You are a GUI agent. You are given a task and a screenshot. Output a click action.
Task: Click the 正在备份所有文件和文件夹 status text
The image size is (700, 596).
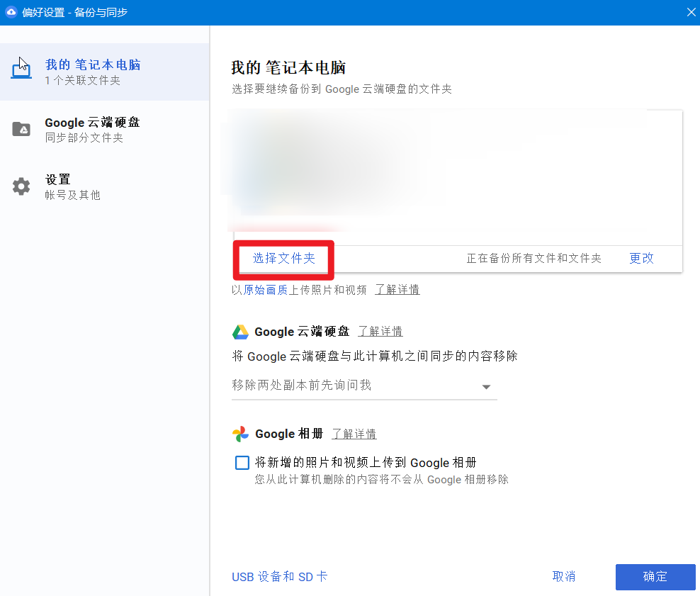click(x=534, y=258)
